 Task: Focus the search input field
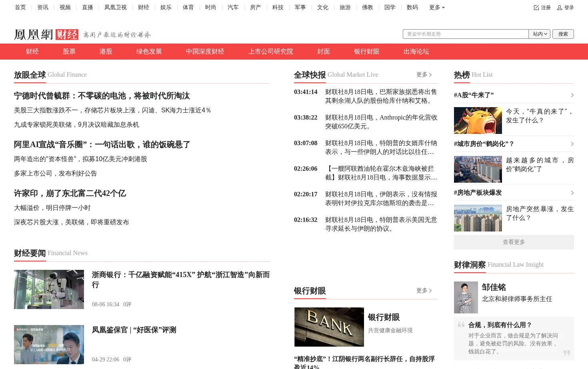(466, 34)
